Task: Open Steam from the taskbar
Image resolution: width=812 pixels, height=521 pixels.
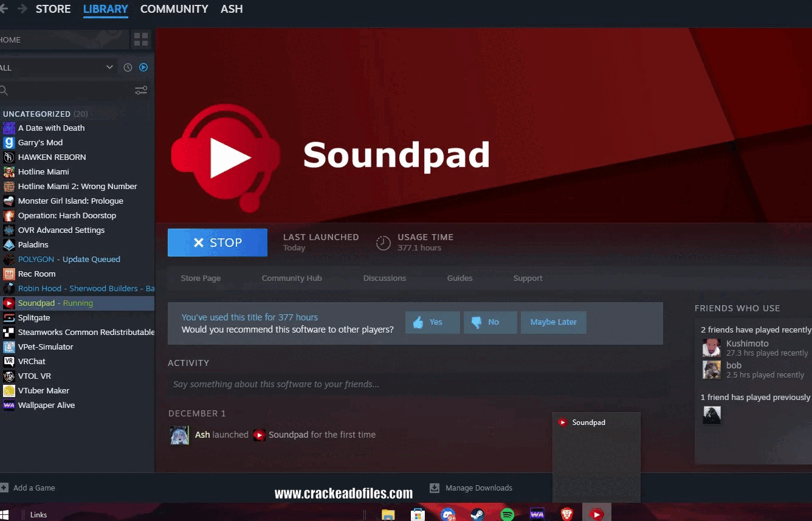Action: pos(478,514)
